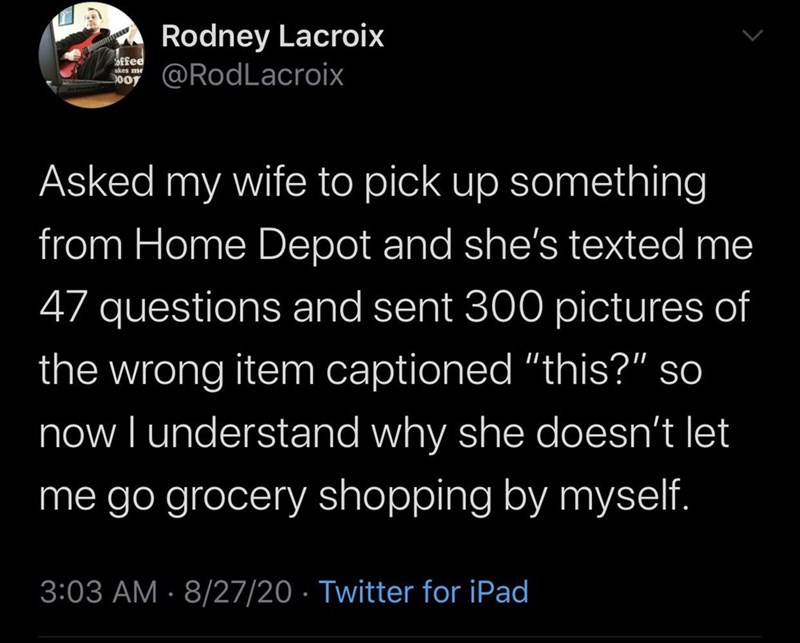The width and height of the screenshot is (800, 643).
Task: Click the divider line below the timestamp
Action: (400, 637)
